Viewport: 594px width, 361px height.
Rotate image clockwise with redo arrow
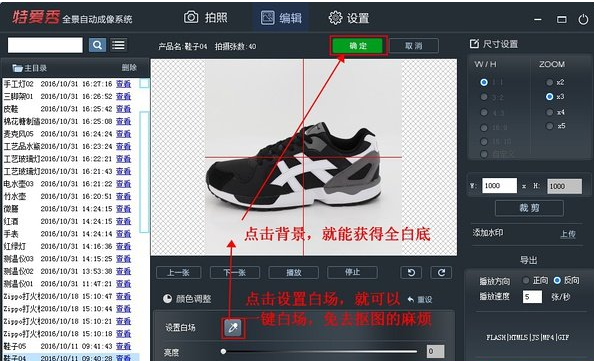(x=441, y=272)
